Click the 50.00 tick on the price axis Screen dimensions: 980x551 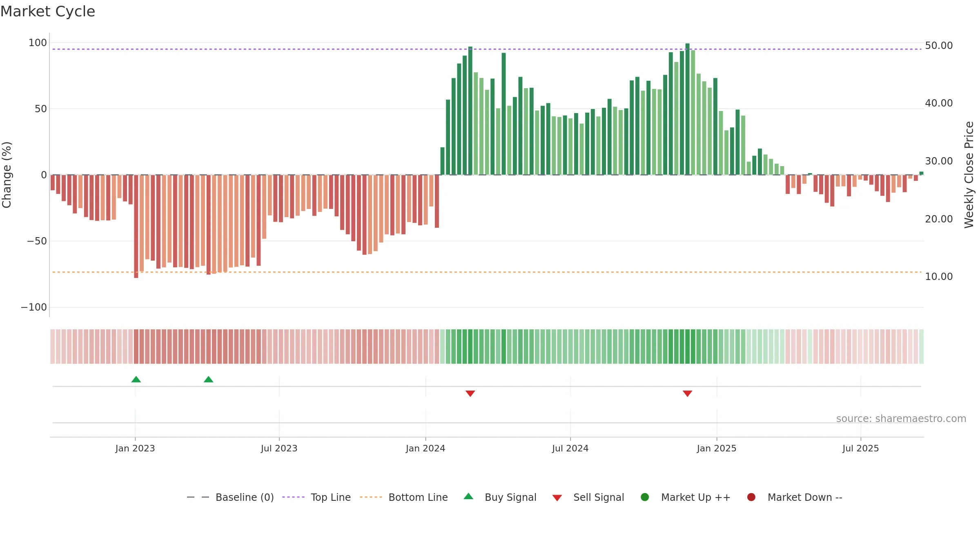point(939,46)
